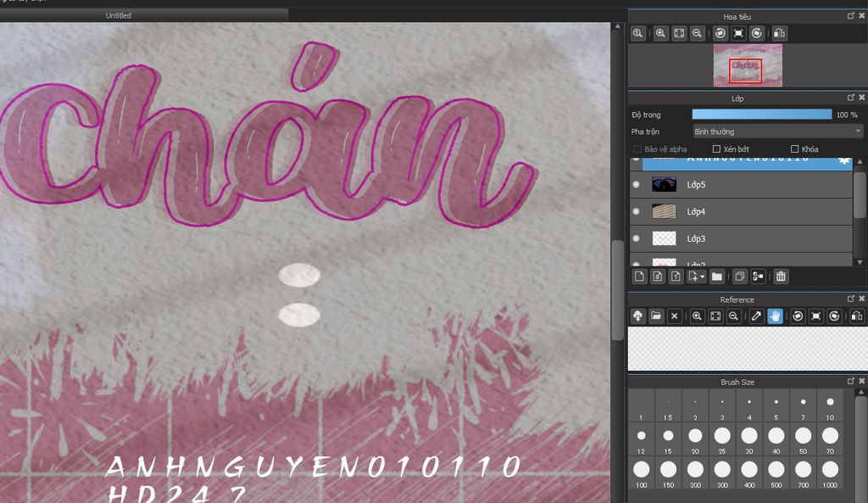Float the Hoa tiêu panel

click(x=851, y=16)
